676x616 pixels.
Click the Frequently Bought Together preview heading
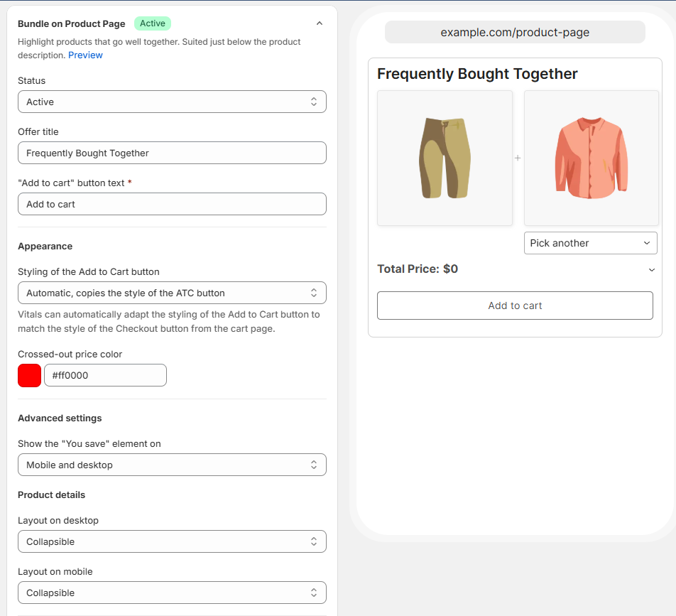pos(477,74)
